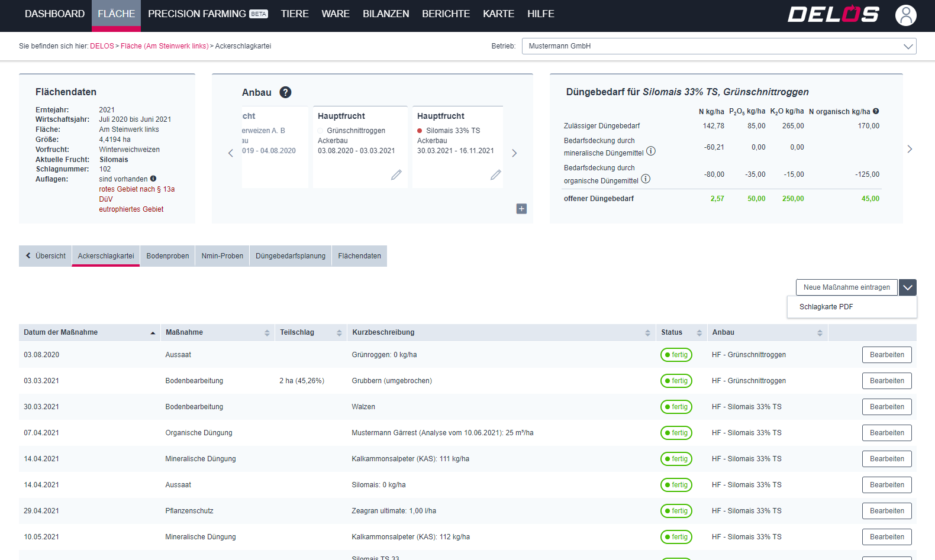Image resolution: width=935 pixels, height=560 pixels.
Task: Open the Precision Farming beta menu
Action: click(208, 14)
